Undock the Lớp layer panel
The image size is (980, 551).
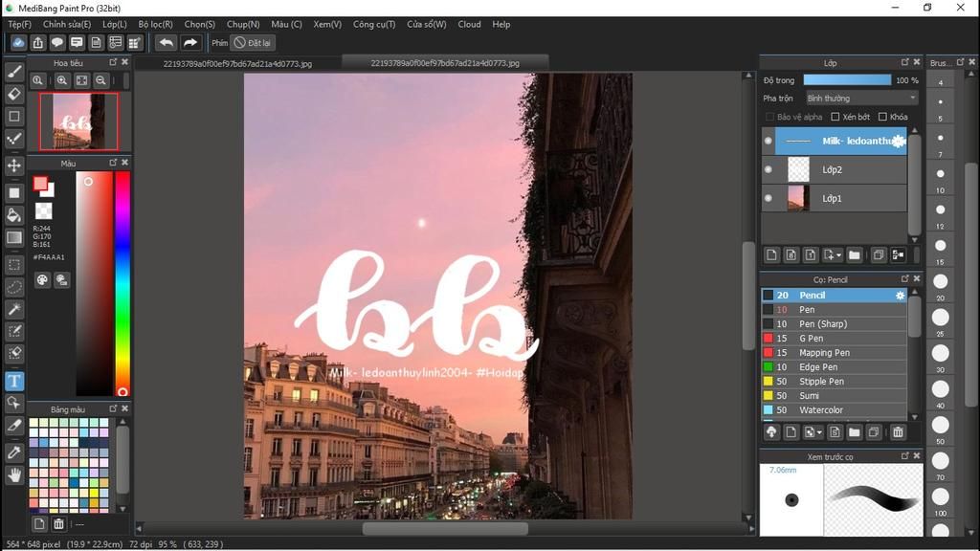tap(905, 62)
